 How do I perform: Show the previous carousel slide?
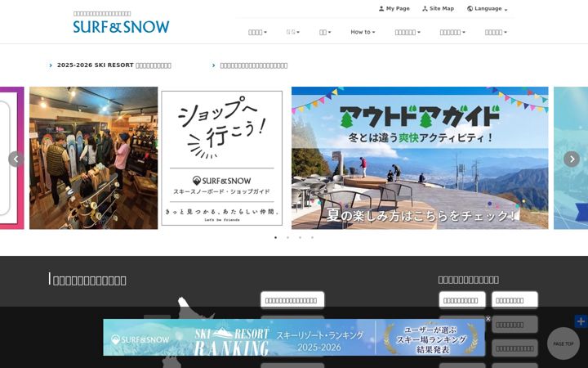(16, 159)
